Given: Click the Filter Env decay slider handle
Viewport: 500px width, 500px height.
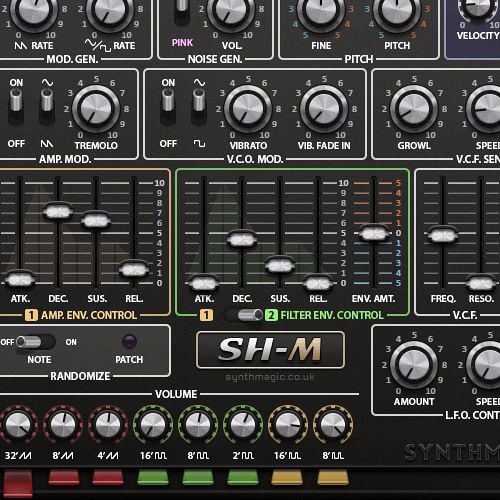Looking at the screenshot, I should click(242, 238).
